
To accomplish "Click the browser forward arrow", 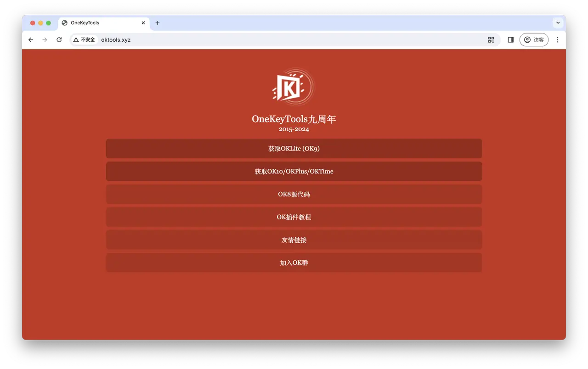I will (x=45, y=40).
